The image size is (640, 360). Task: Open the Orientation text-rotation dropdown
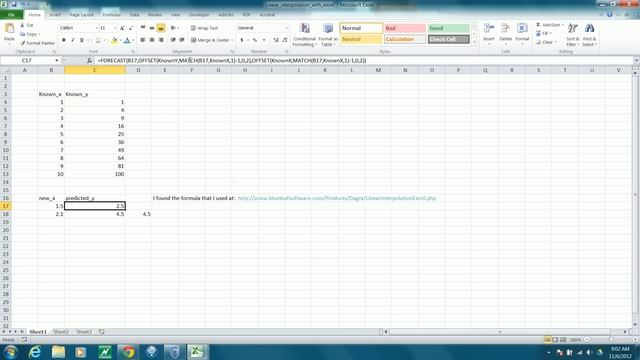pyautogui.click(x=174, y=28)
